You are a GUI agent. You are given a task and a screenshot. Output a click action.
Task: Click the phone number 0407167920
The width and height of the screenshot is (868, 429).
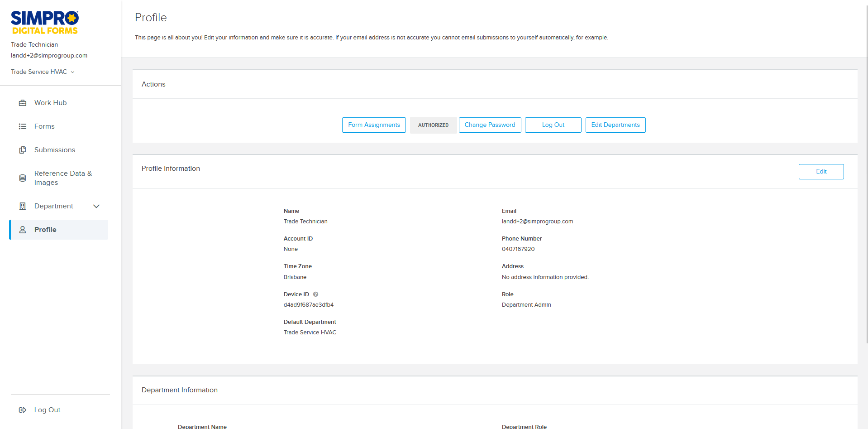tap(518, 249)
